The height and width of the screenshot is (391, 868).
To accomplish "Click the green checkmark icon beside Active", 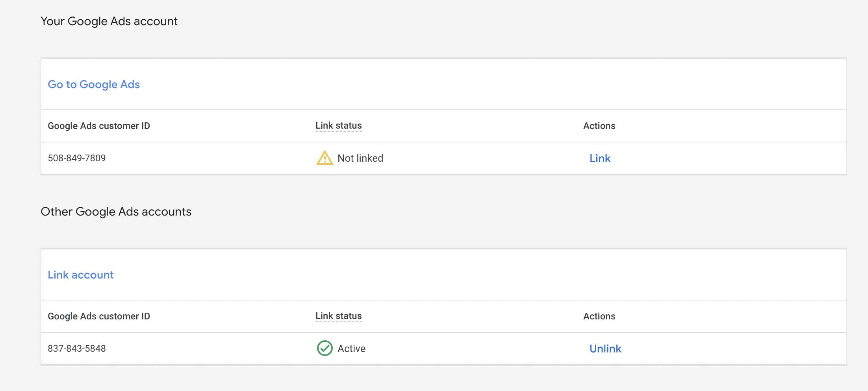I will 325,348.
